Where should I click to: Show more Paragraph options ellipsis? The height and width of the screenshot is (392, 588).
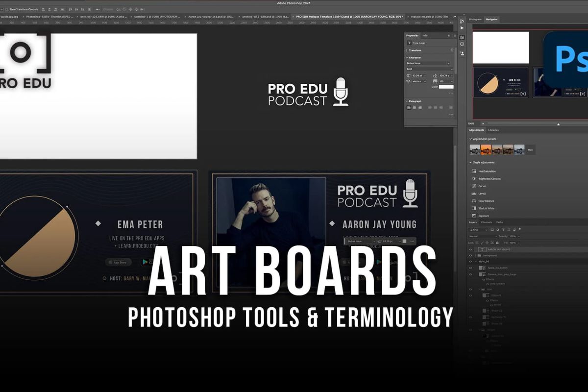pos(451,114)
